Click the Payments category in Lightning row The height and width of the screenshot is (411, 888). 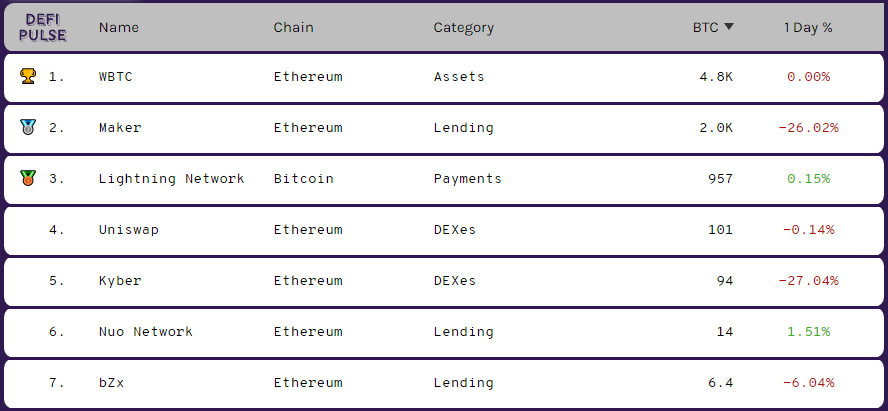pyautogui.click(x=468, y=179)
